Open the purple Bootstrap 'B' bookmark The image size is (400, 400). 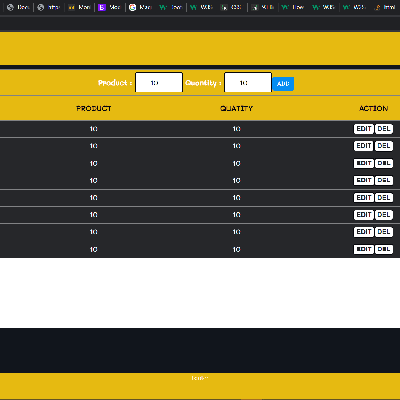tap(109, 7)
